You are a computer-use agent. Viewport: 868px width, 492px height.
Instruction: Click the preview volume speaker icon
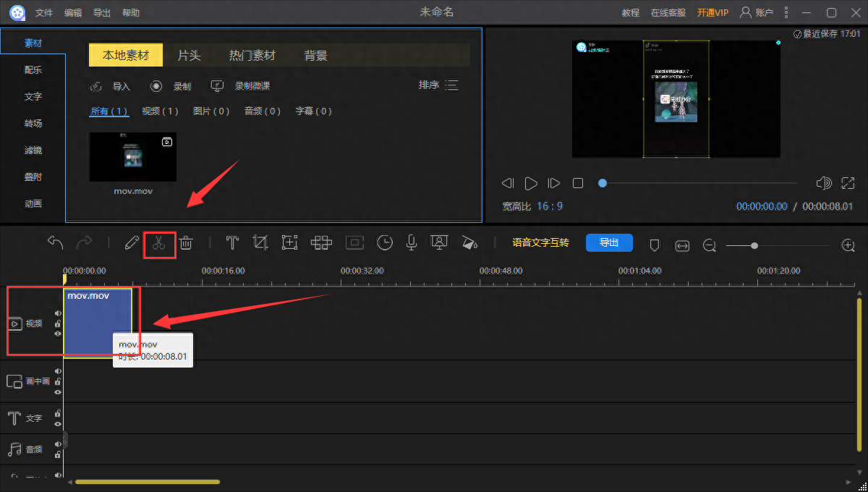823,183
